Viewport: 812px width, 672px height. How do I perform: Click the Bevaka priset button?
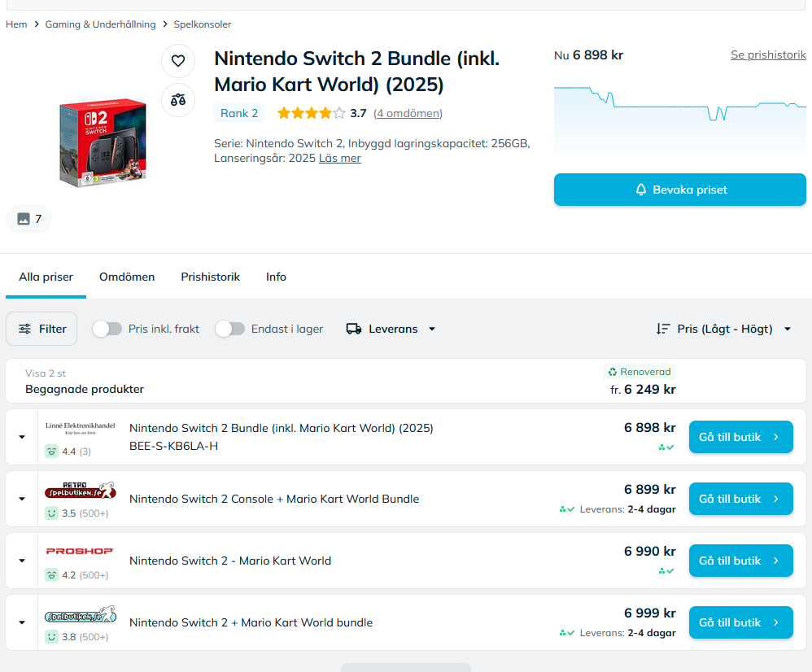pyautogui.click(x=680, y=190)
